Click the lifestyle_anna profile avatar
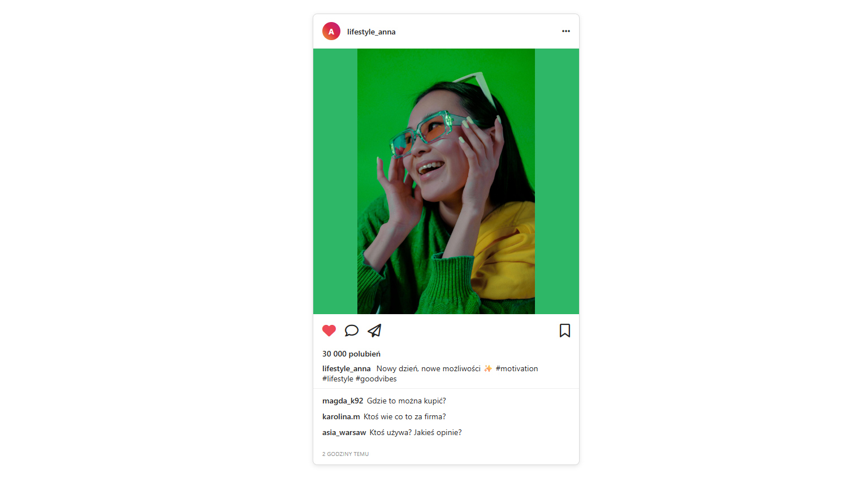The width and height of the screenshot is (855, 504). tap(331, 32)
